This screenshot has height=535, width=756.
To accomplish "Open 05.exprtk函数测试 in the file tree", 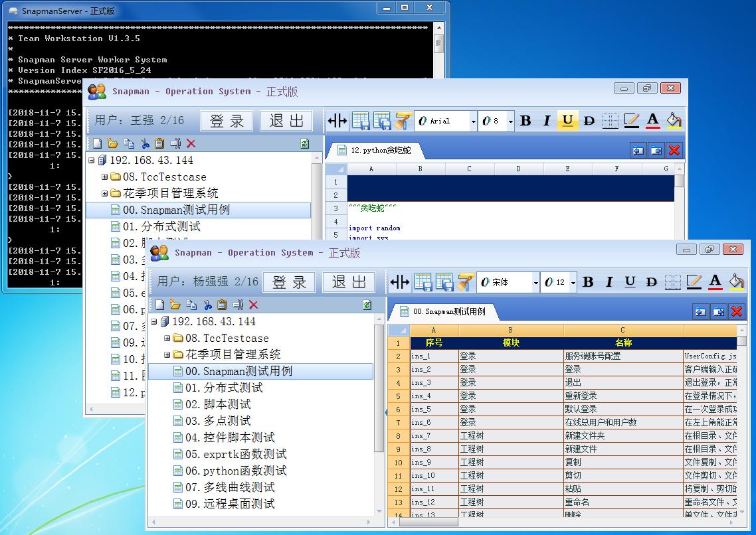I will [x=236, y=454].
